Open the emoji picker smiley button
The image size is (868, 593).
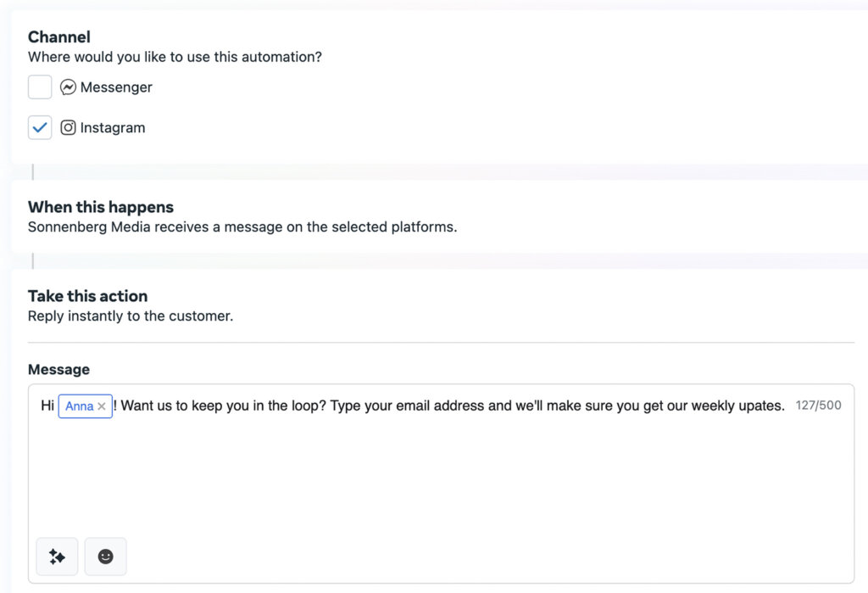(105, 557)
